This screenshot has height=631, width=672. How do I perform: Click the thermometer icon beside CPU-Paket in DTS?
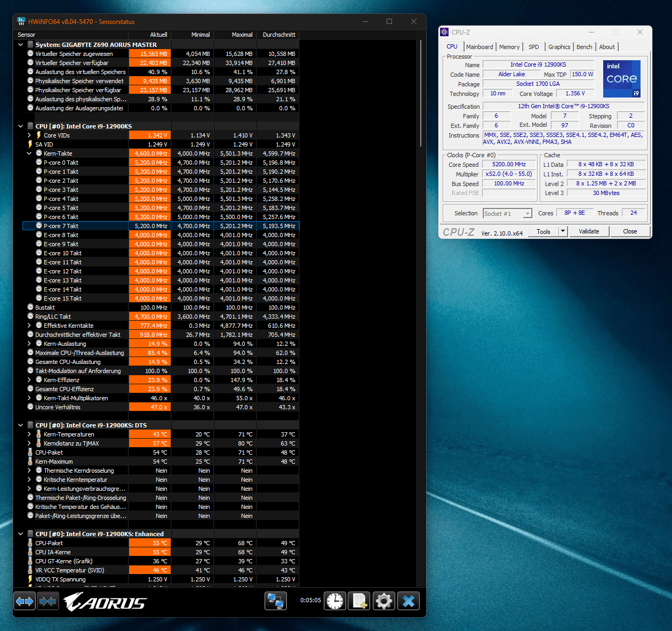click(30, 452)
